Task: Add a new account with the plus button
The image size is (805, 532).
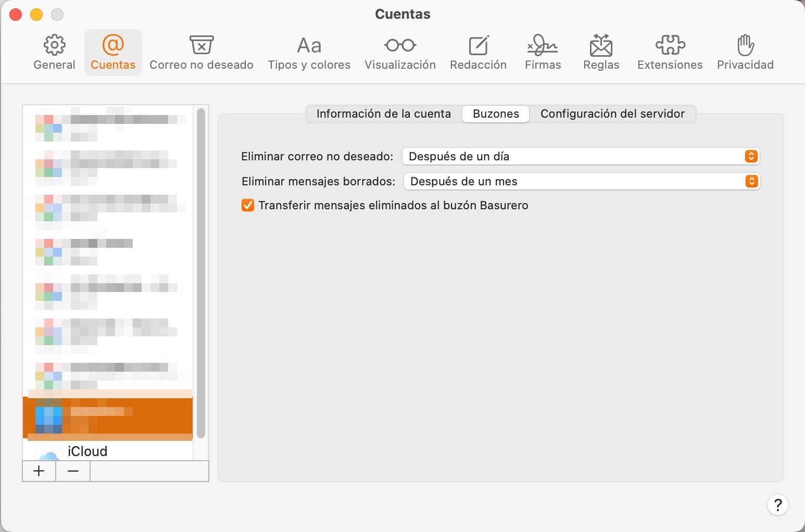Action: click(39, 471)
